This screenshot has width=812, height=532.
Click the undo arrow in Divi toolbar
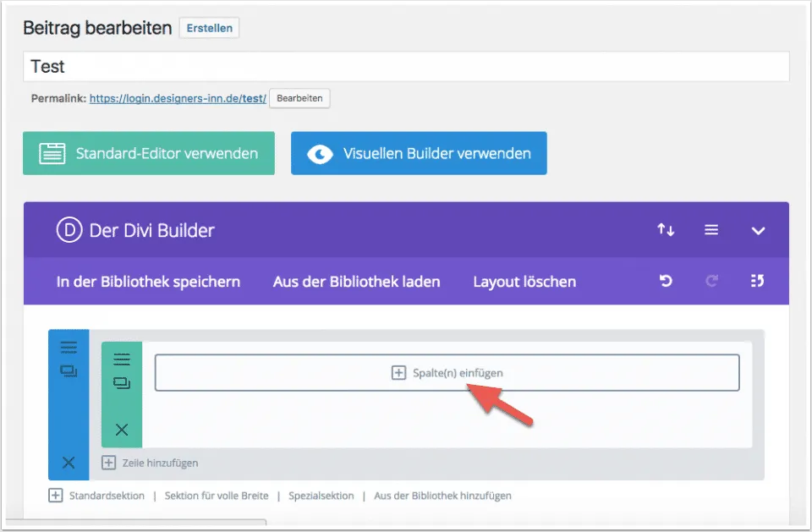(666, 282)
